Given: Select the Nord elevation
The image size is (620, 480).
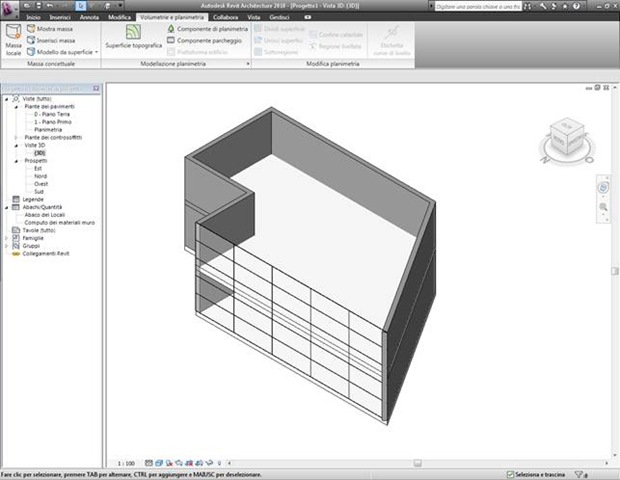Looking at the screenshot, I should (x=40, y=176).
